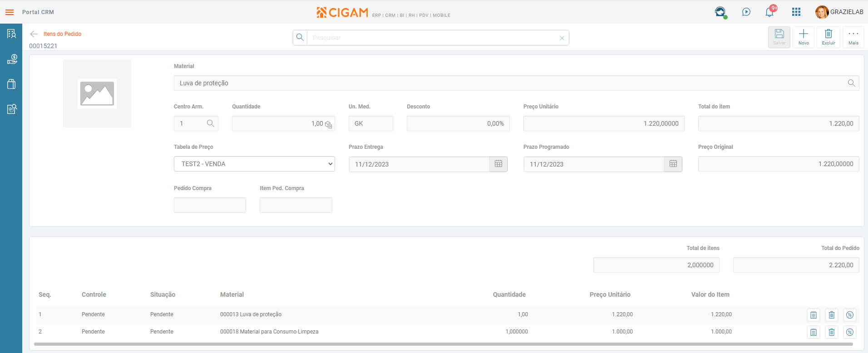Click discount percent icon for Material para Consumo Limpeza row

(x=850, y=332)
